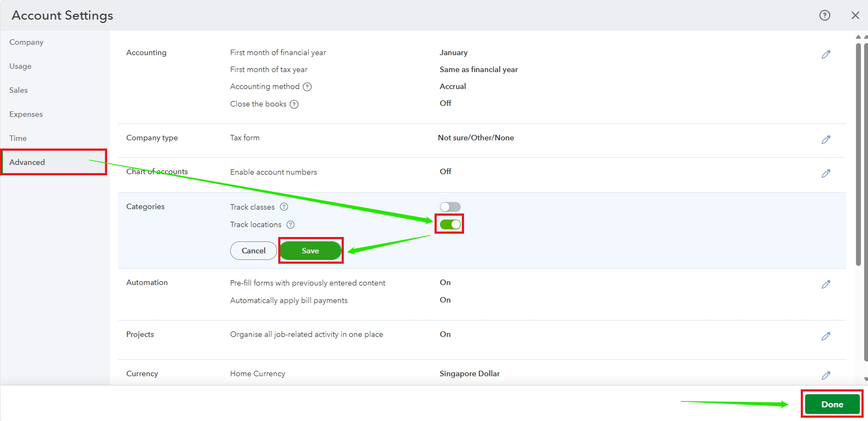Go to the Expenses settings tab

click(x=26, y=114)
